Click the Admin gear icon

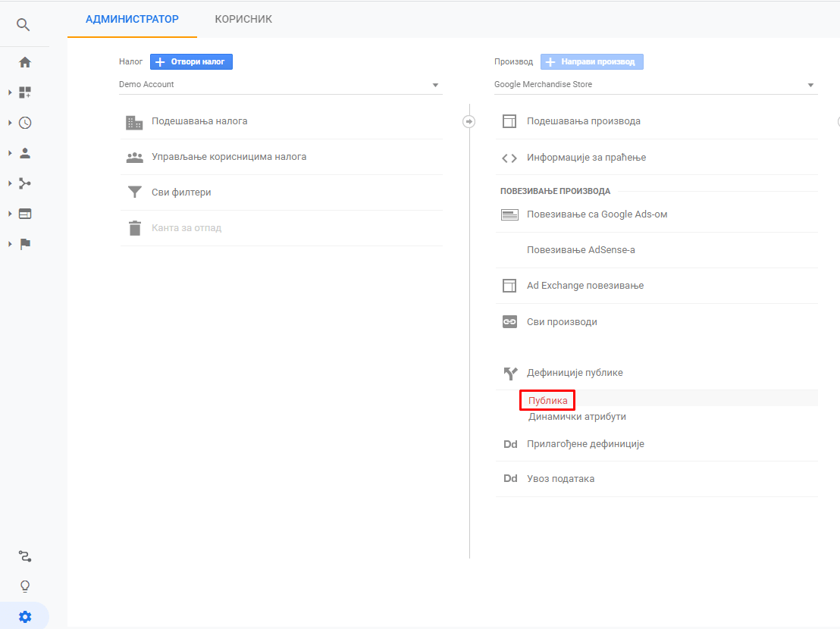(x=25, y=617)
